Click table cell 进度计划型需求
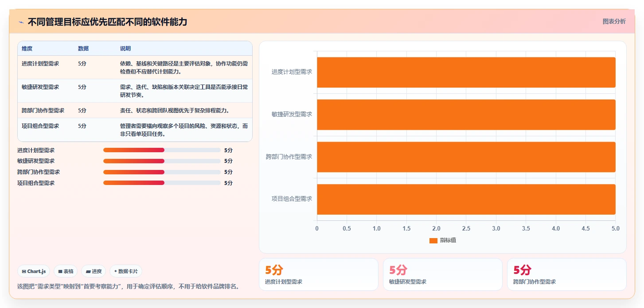 40,64
